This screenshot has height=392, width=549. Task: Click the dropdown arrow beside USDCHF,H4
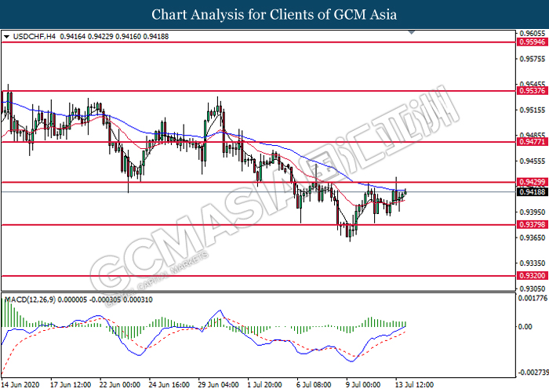[x=6, y=37]
